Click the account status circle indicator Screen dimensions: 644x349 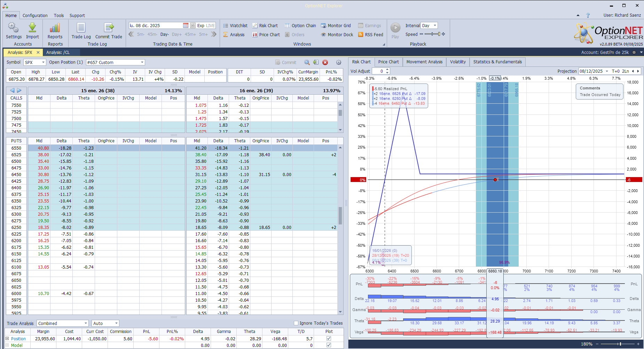[x=634, y=52]
